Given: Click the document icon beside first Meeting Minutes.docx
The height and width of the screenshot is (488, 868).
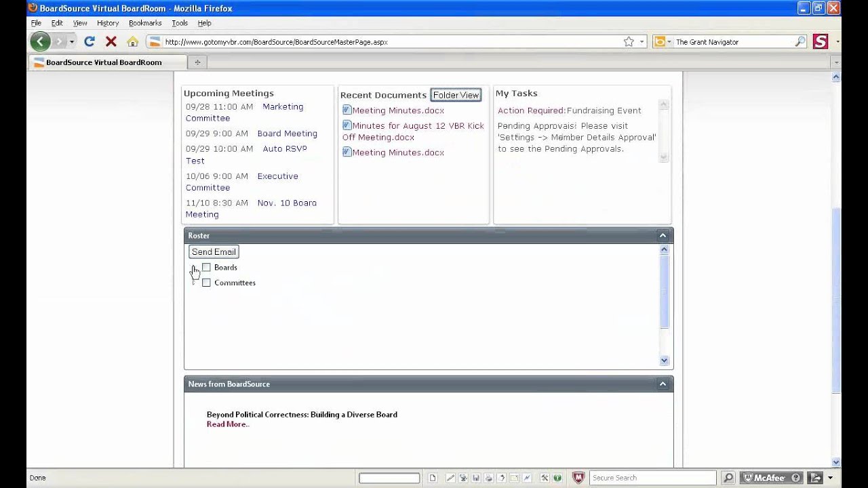Looking at the screenshot, I should coord(347,110).
